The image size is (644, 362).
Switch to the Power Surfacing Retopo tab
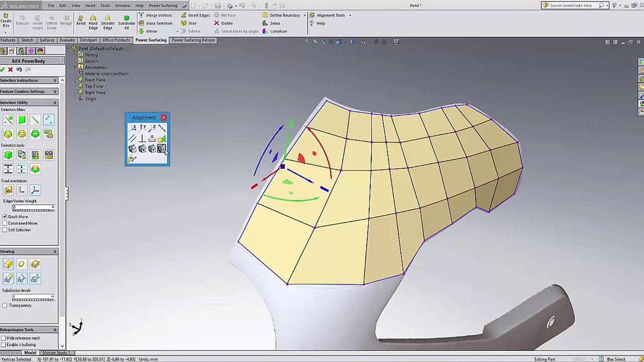[193, 40]
